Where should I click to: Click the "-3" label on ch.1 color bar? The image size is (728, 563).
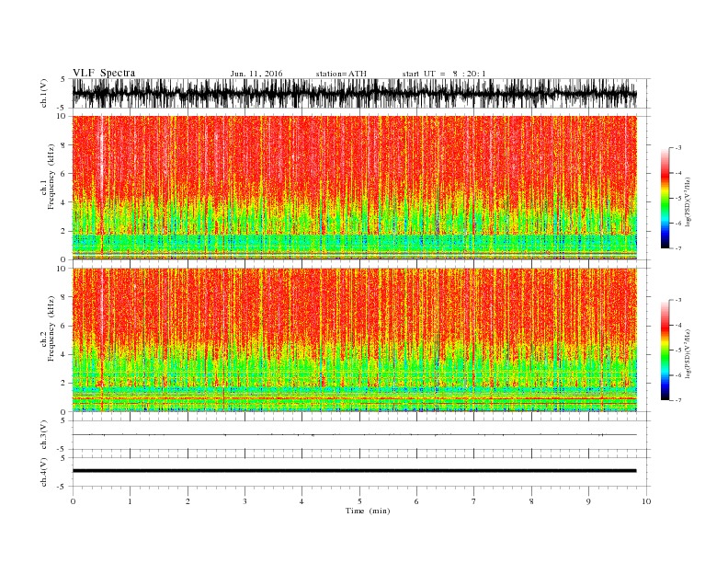tap(677, 148)
